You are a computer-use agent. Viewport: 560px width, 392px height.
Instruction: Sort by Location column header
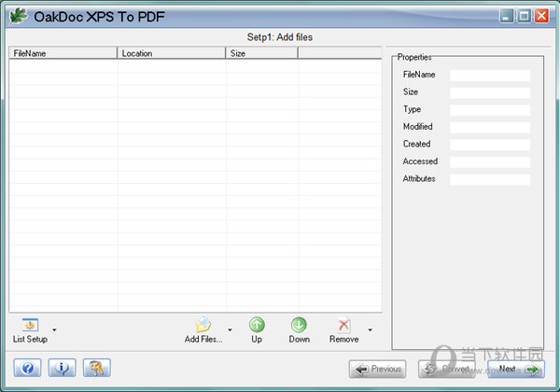click(x=172, y=53)
